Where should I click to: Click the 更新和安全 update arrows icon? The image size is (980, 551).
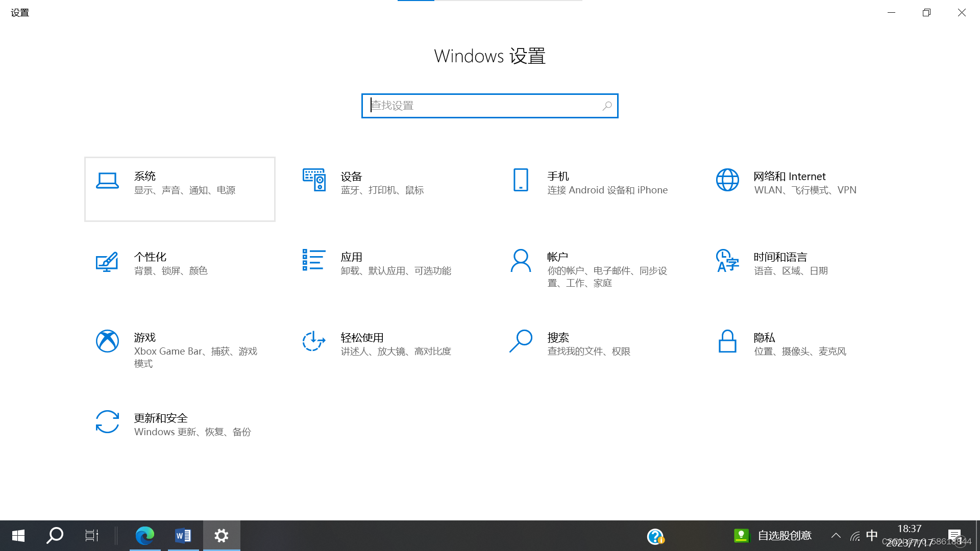(x=107, y=422)
